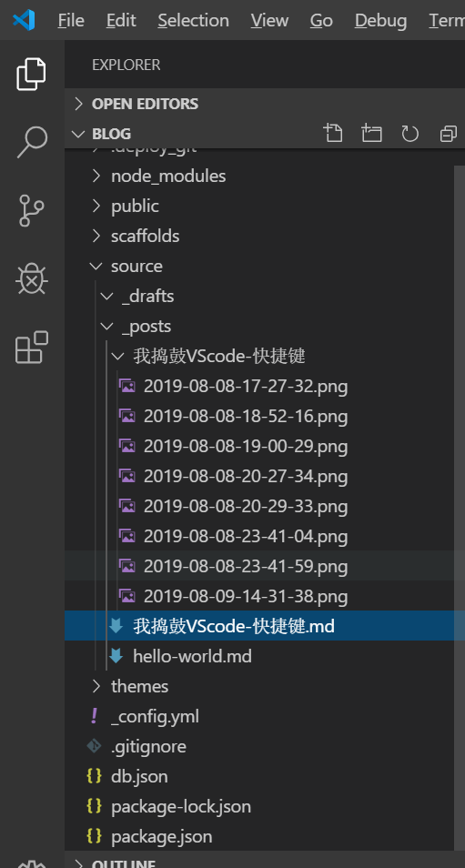Viewport: 465px width, 868px height.
Task: Refresh the Explorer file tree
Action: [409, 134]
